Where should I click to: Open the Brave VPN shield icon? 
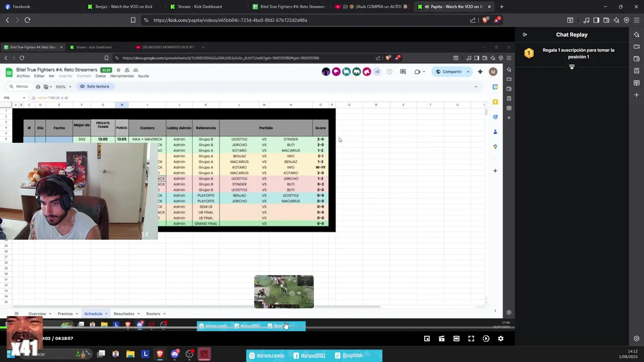pos(626,20)
